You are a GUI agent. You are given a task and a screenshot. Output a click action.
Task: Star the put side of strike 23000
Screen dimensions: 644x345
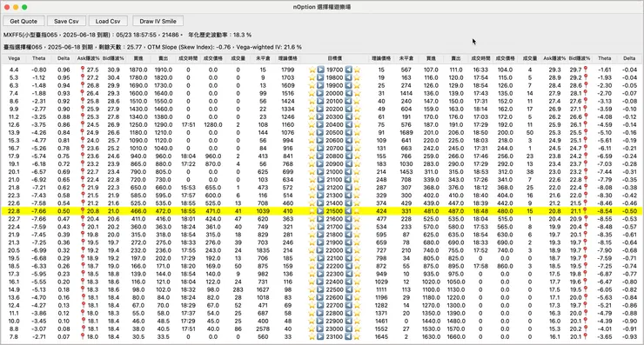pos(357,328)
